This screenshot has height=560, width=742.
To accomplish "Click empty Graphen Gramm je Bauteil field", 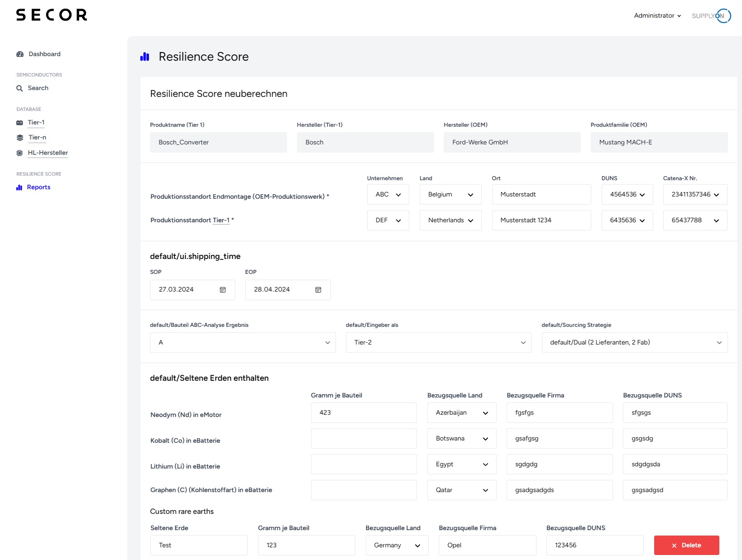I will point(364,490).
